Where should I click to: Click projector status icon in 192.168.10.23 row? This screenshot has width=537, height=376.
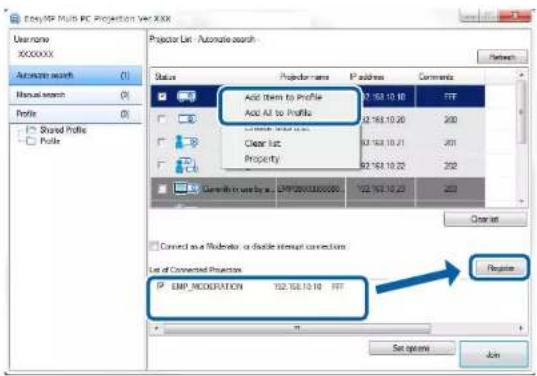[186, 188]
